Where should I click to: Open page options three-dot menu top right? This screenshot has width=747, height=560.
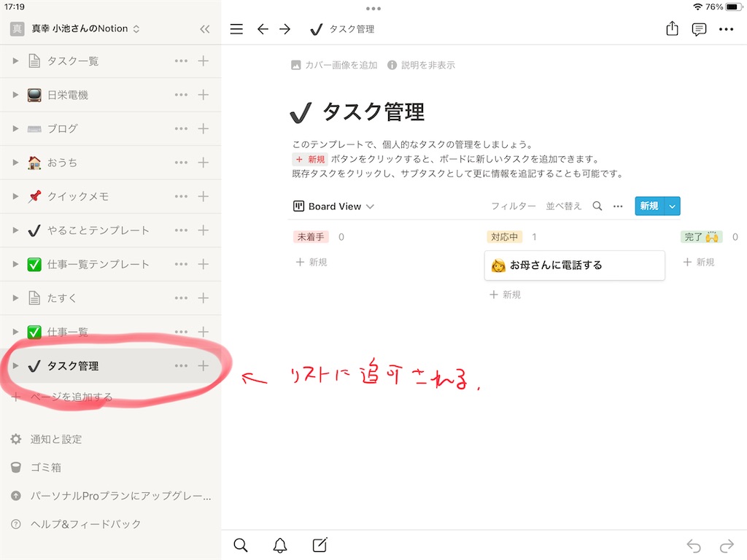(x=726, y=29)
